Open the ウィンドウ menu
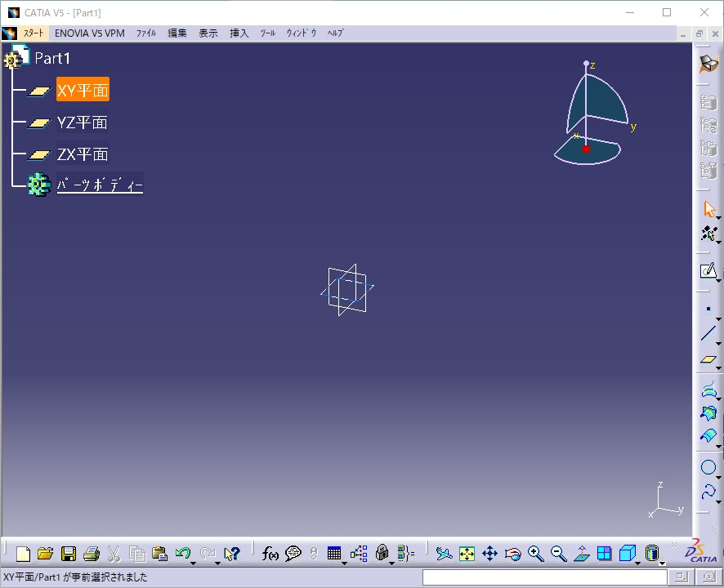The image size is (724, 588). (302, 33)
